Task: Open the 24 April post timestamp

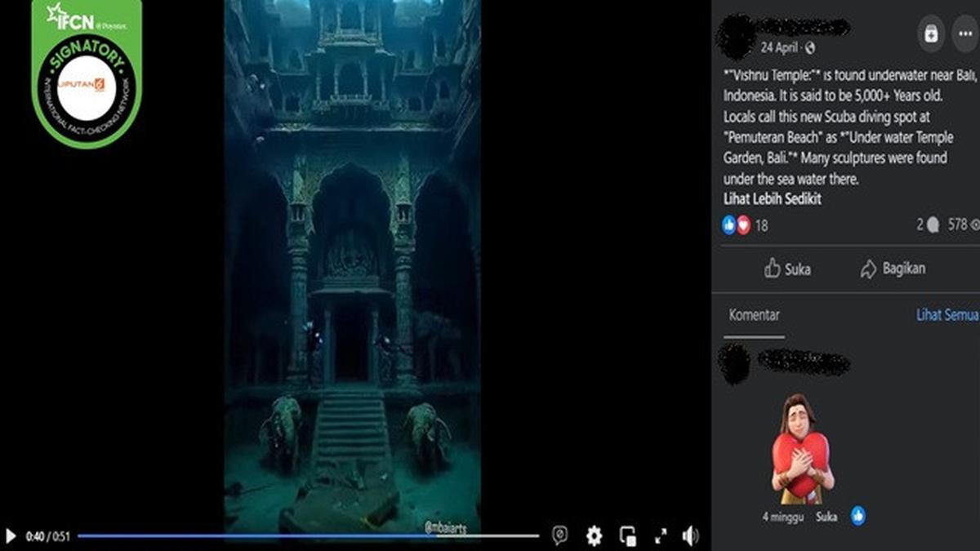Action: tap(778, 47)
